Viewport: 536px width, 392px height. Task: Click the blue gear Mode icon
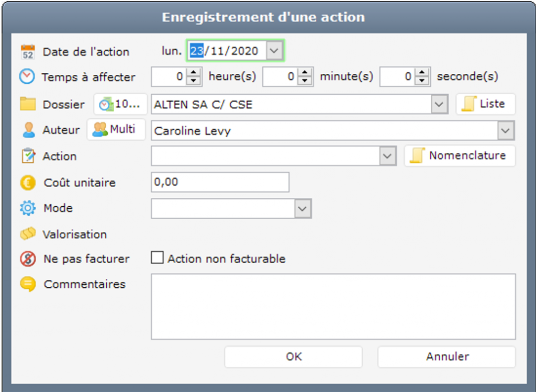(x=27, y=208)
